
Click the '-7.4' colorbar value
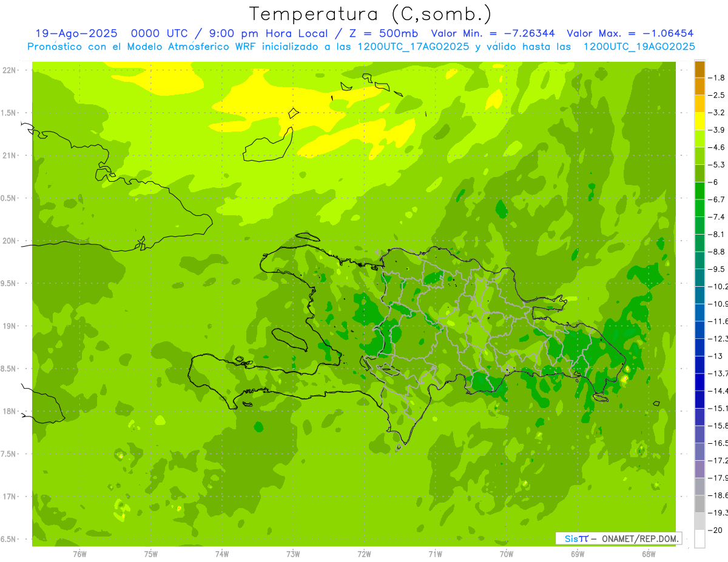pos(716,217)
